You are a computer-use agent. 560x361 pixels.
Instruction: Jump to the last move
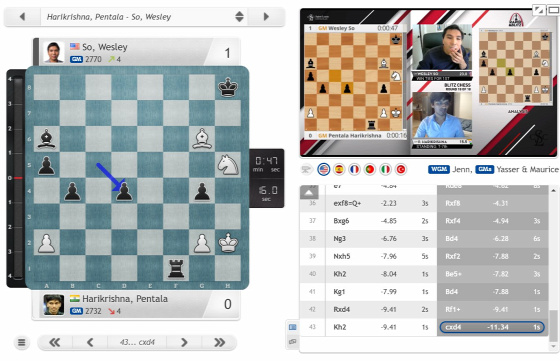click(219, 342)
